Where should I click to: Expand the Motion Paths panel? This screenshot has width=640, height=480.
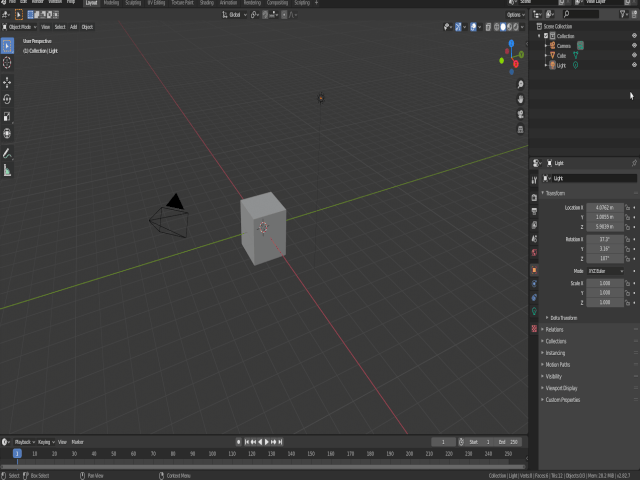click(x=556, y=365)
